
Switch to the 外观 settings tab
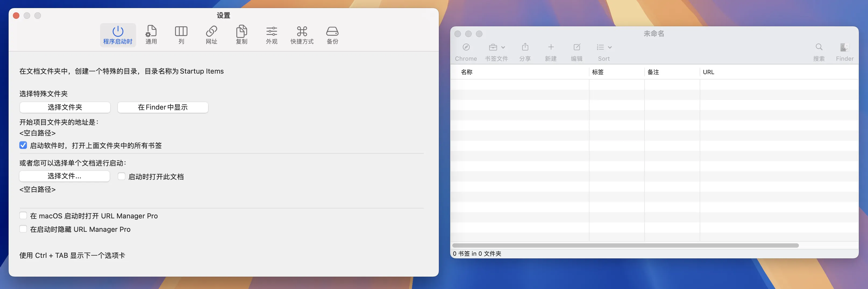[272, 35]
